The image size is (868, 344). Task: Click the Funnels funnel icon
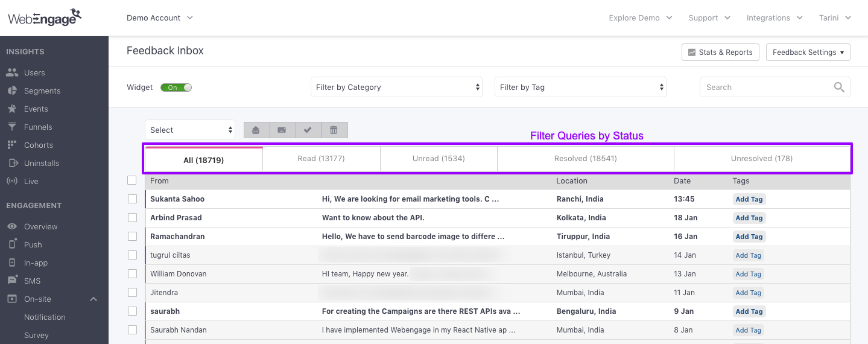tap(12, 127)
